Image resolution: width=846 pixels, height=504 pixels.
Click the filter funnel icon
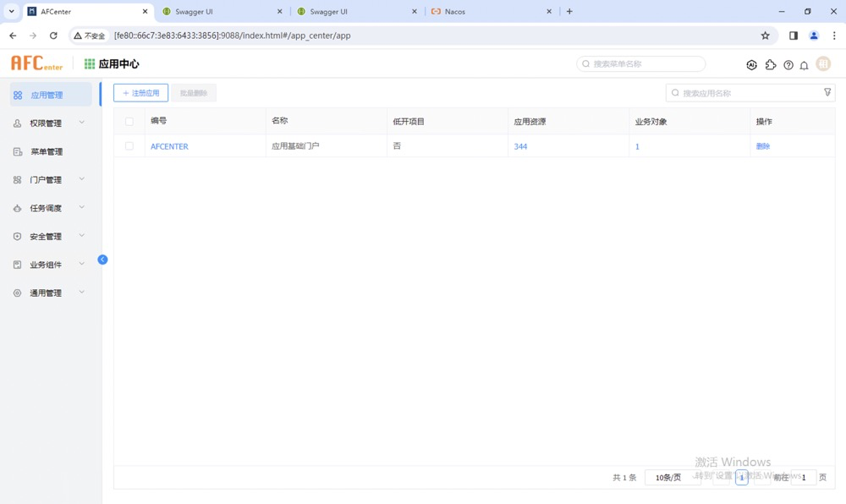pos(827,93)
